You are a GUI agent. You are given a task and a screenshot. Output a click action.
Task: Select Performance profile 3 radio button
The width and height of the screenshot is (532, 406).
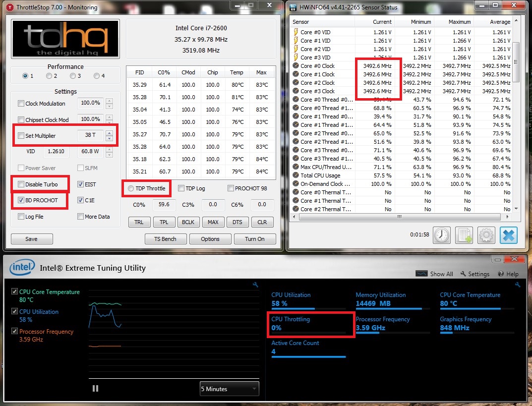pyautogui.click(x=72, y=76)
